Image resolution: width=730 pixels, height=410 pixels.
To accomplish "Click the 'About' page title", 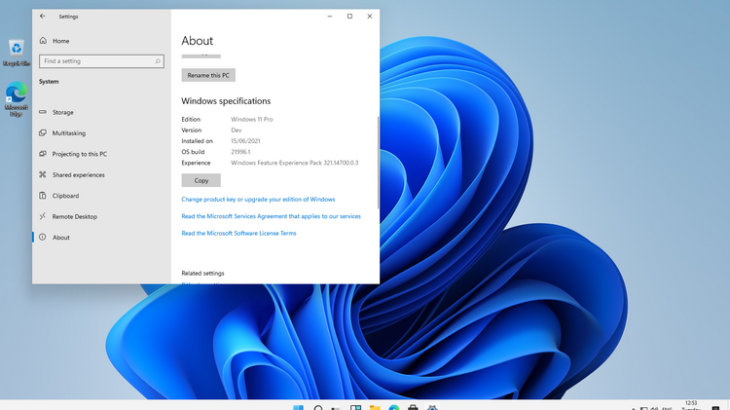I will (197, 41).
